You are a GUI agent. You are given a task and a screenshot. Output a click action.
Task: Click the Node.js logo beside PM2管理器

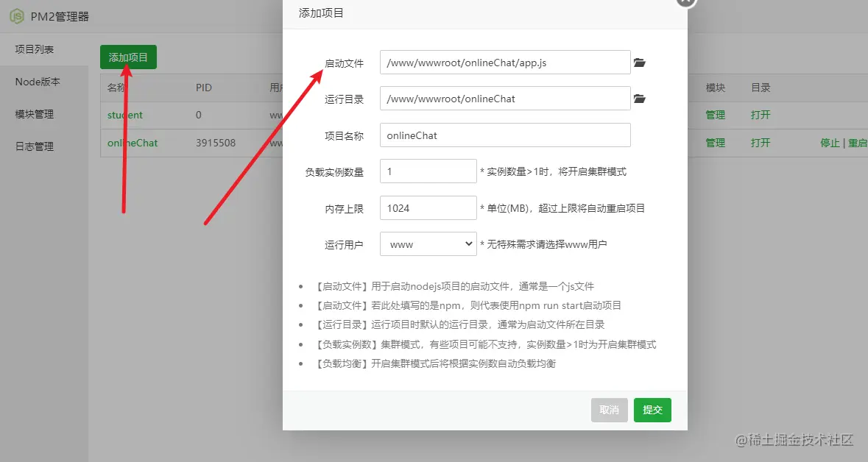coord(17,16)
